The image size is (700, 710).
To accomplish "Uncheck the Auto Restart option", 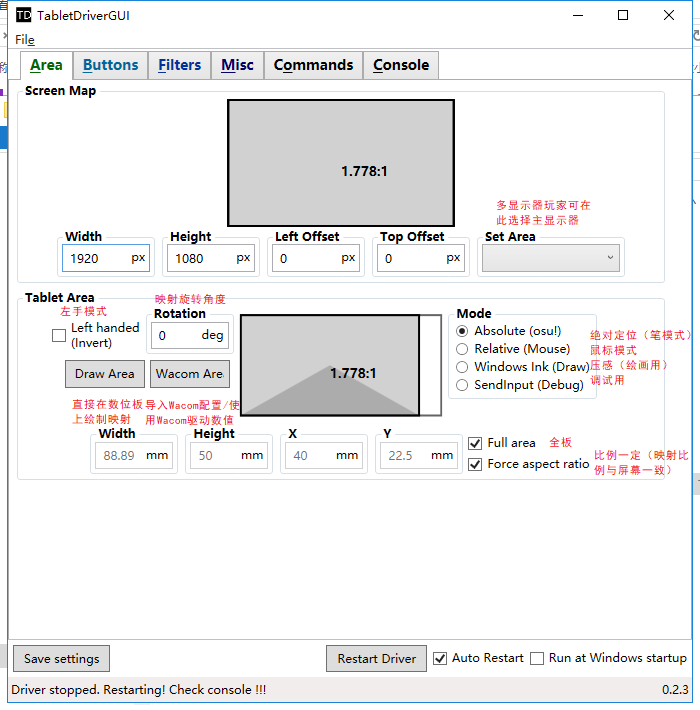I will [440, 658].
